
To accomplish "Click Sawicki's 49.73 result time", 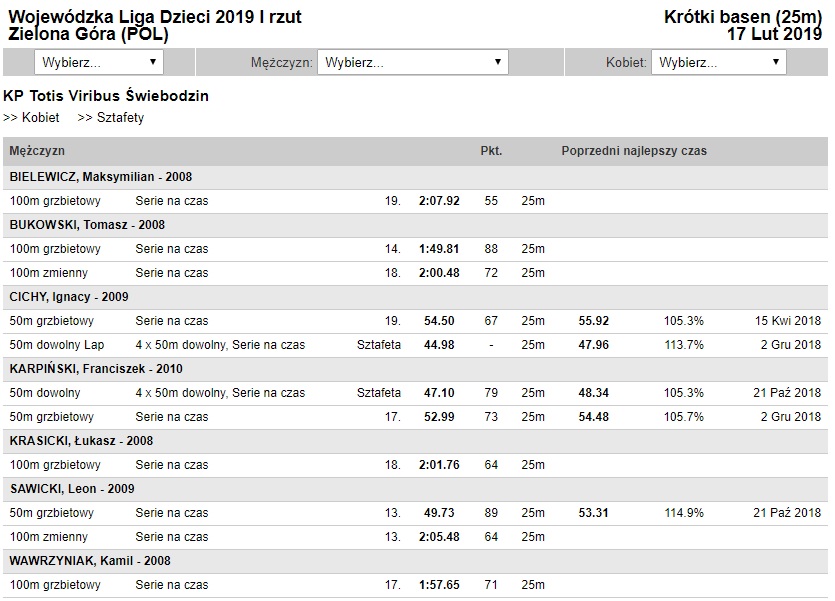I will pyautogui.click(x=439, y=513).
